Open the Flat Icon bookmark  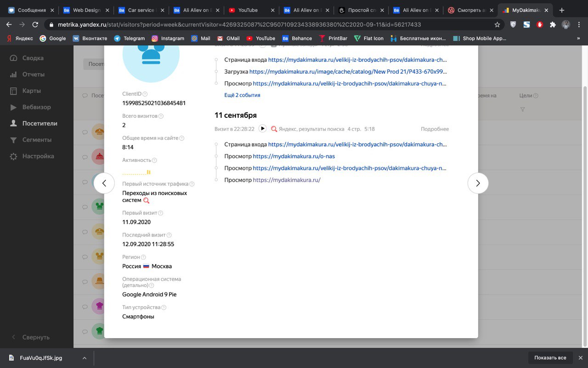(368, 38)
